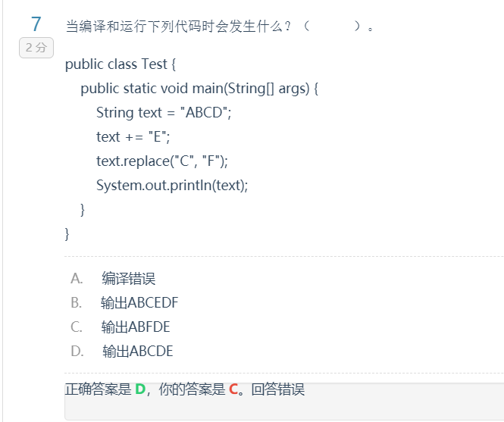Click the red letter C in your answer
The image size is (504, 422).
pyautogui.click(x=233, y=390)
